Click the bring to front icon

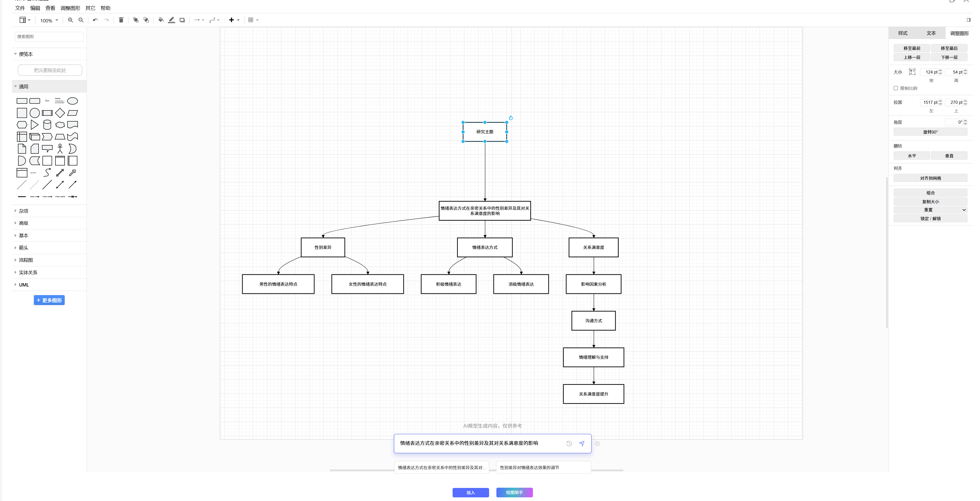135,20
